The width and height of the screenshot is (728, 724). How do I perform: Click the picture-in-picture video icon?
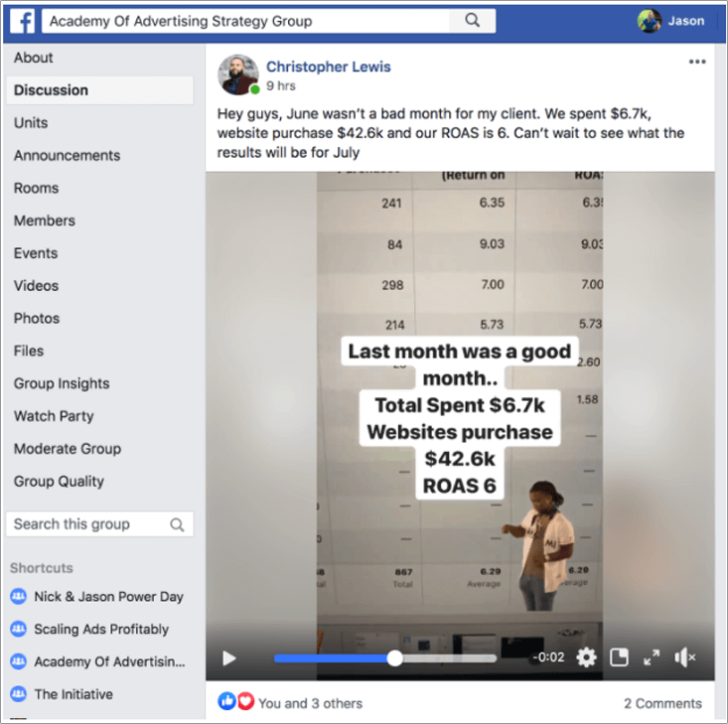coord(619,657)
